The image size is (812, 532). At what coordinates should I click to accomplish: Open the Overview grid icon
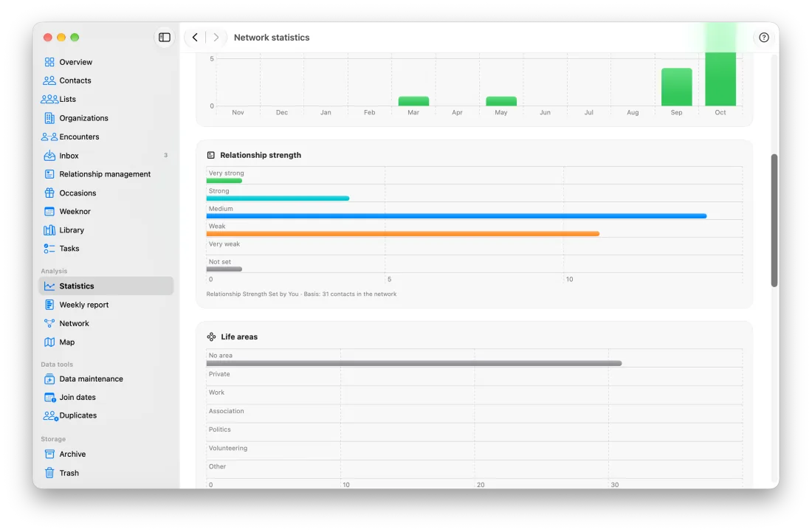click(49, 62)
